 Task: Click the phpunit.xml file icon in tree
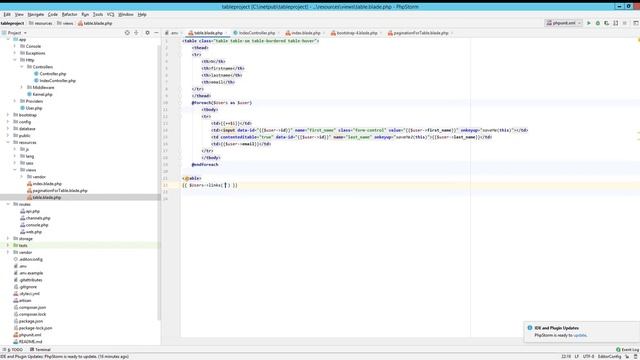pos(16,335)
